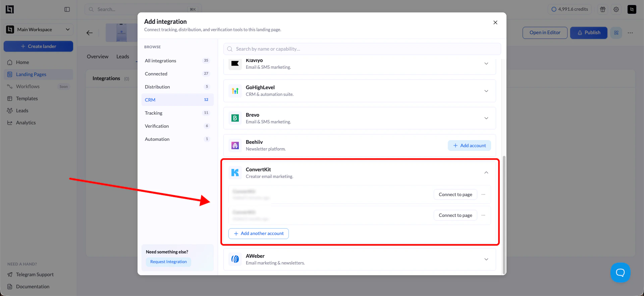Select the Tracking category
This screenshot has height=296, width=644.
177,113
